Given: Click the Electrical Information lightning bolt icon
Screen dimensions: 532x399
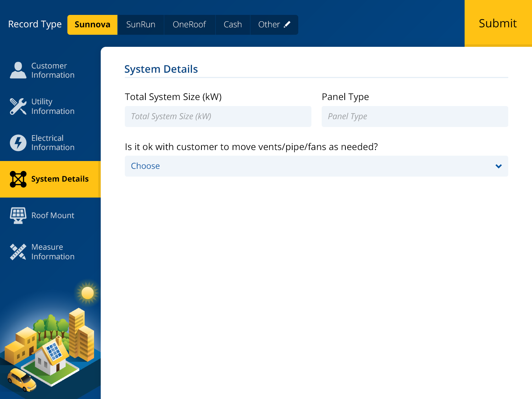Looking at the screenshot, I should pos(18,143).
